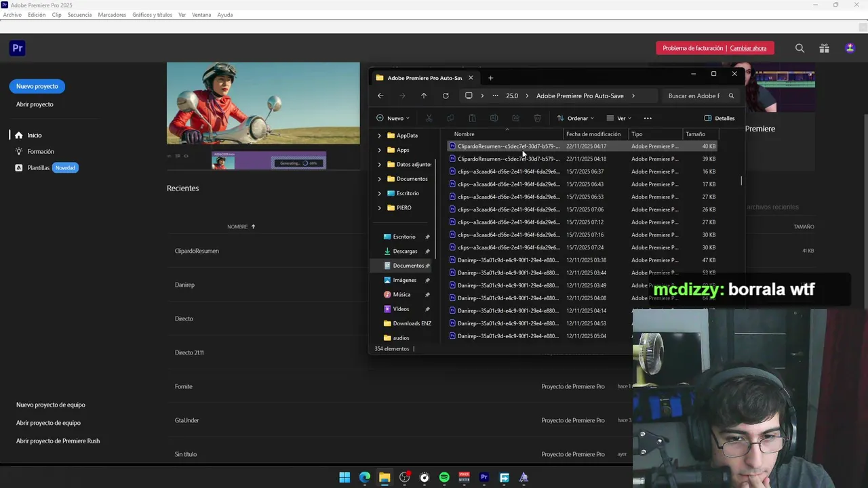This screenshot has width=868, height=488.
Task: Click Abrir proyecto
Action: pos(35,104)
